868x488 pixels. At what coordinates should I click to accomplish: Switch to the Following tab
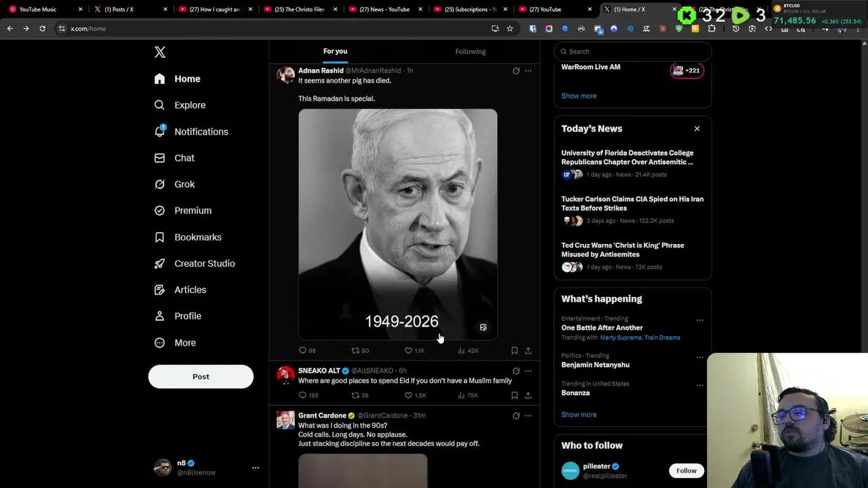pyautogui.click(x=471, y=52)
